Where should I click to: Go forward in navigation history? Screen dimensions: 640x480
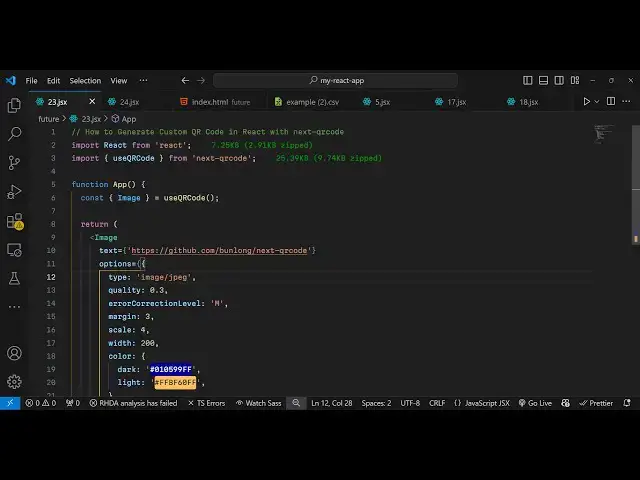[201, 80]
